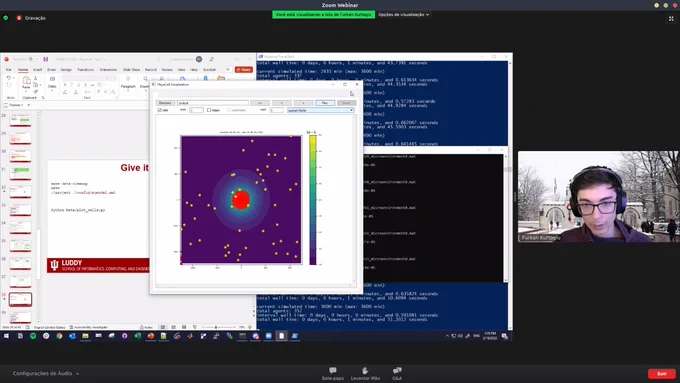Screen dimensions: 680x383
Task: Click the Normal view icon in PowerPoint status bar
Action: tap(163, 327)
